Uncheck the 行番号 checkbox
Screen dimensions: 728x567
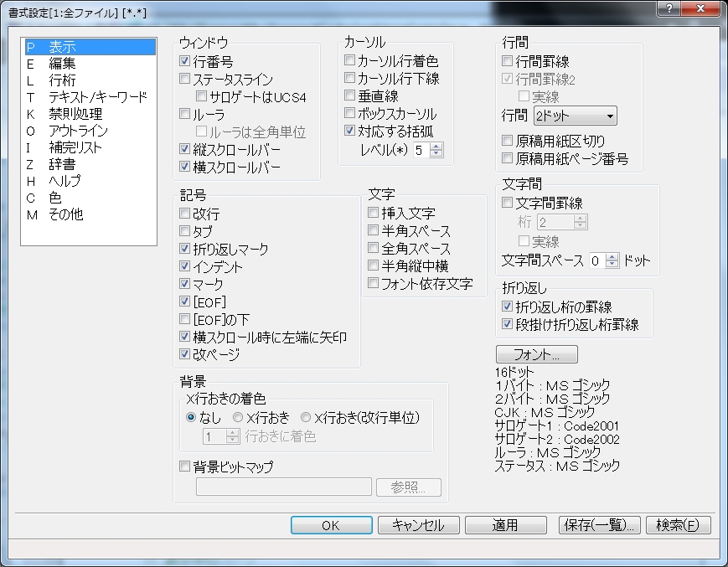185,62
